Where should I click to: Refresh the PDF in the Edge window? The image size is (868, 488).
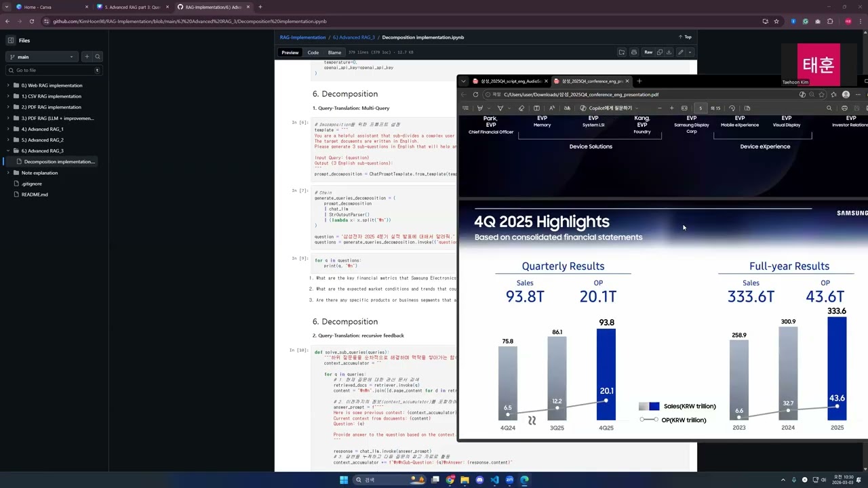tap(475, 95)
